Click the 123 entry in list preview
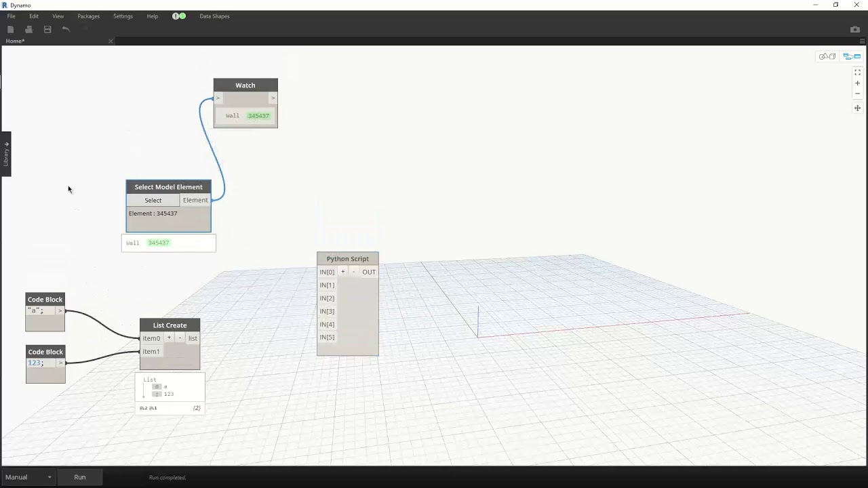 tap(168, 394)
